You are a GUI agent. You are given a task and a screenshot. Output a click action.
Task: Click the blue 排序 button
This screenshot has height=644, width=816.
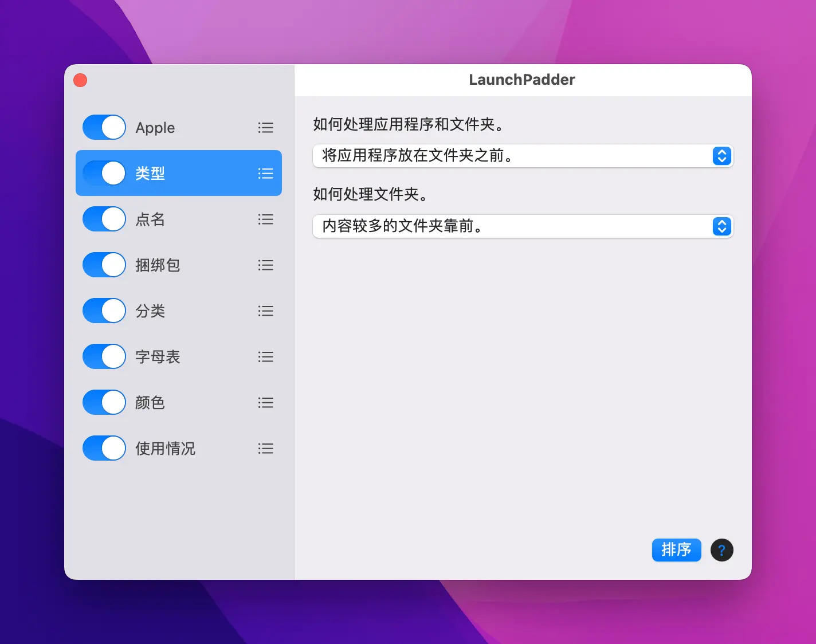pyautogui.click(x=676, y=550)
